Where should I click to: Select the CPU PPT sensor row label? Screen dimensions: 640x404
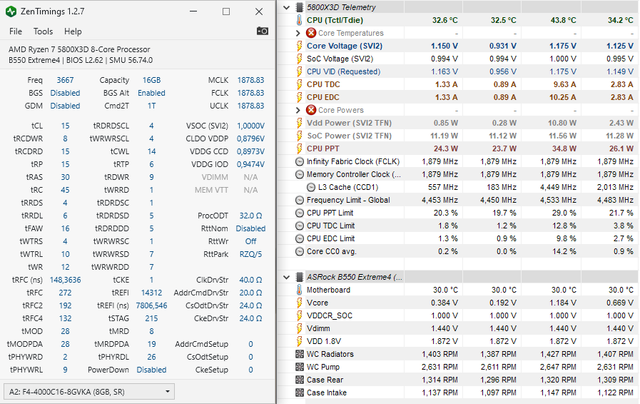(x=323, y=149)
